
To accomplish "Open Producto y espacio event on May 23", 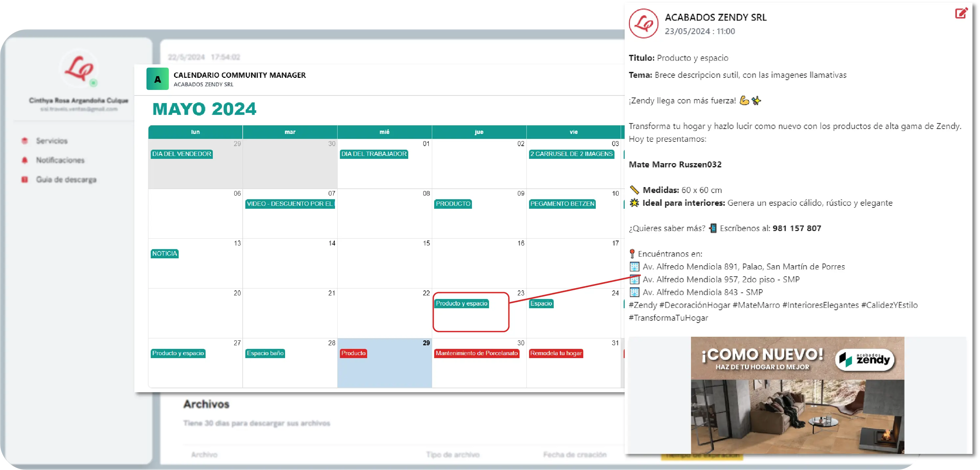I will (x=461, y=304).
